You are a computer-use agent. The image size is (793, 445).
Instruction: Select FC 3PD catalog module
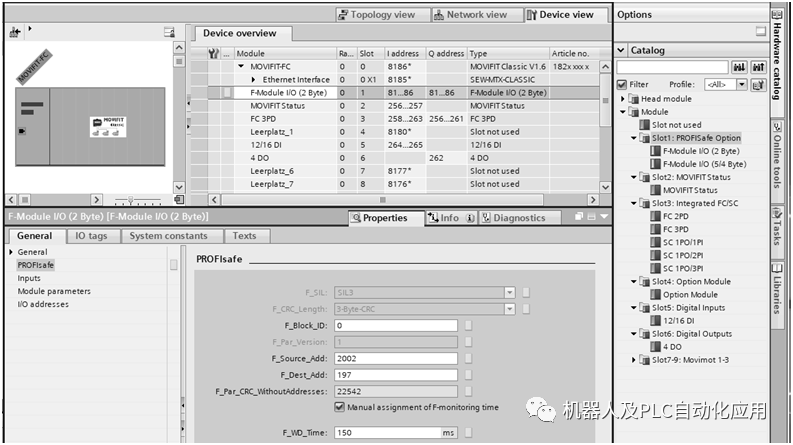point(676,230)
